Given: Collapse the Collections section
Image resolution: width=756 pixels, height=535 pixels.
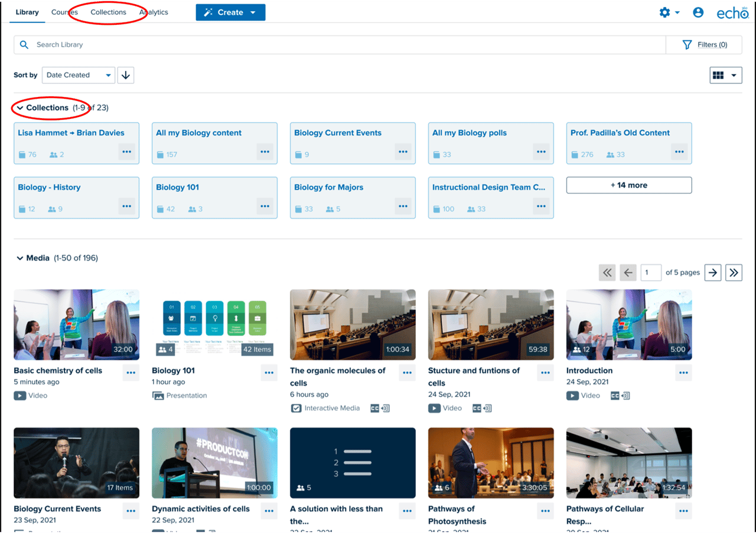Looking at the screenshot, I should [20, 108].
